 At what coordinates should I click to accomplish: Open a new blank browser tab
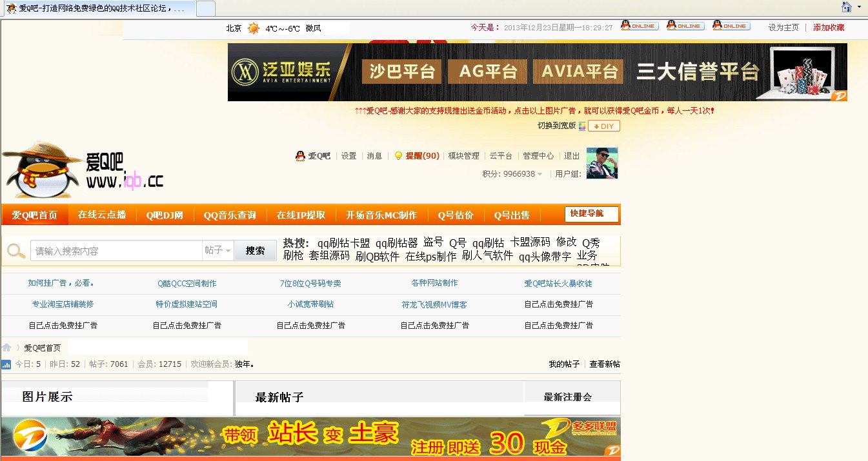(x=205, y=8)
